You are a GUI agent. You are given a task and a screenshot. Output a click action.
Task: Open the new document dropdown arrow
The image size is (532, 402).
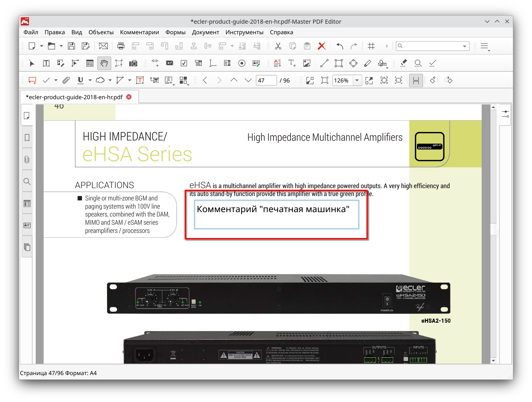(x=41, y=46)
